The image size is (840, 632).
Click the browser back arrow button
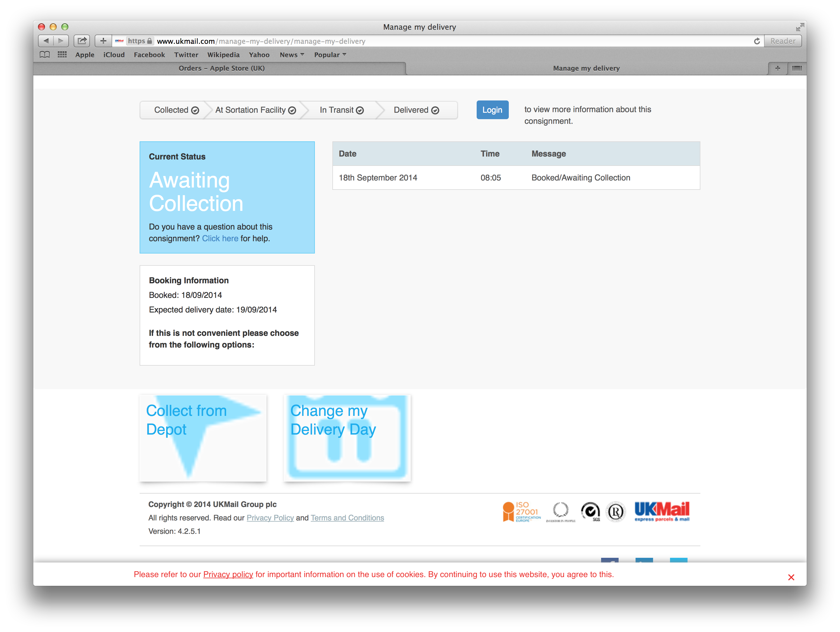[x=46, y=41]
